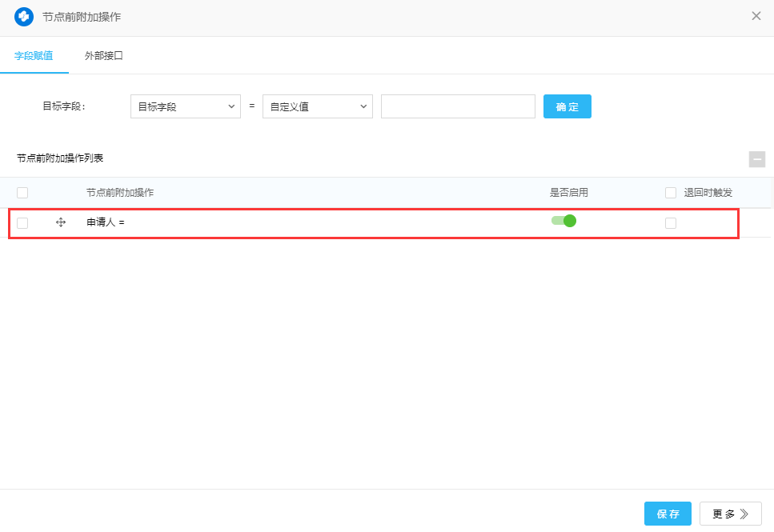Screen dimensions: 774x532
Task: Close the 节点前附加操作 dialog
Action: coord(756,16)
